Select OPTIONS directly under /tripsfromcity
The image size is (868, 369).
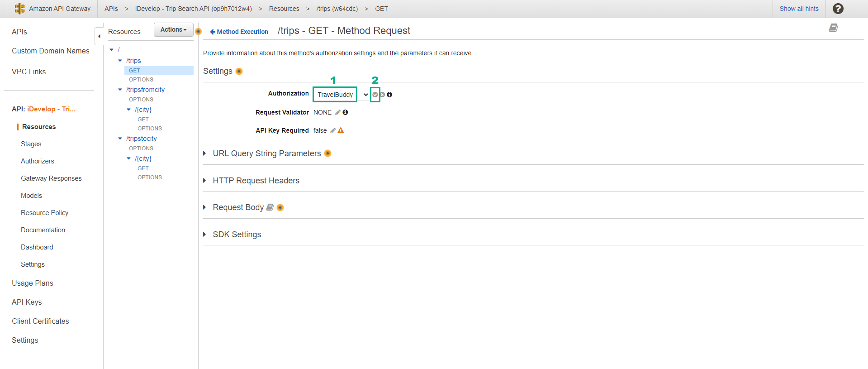coord(141,100)
